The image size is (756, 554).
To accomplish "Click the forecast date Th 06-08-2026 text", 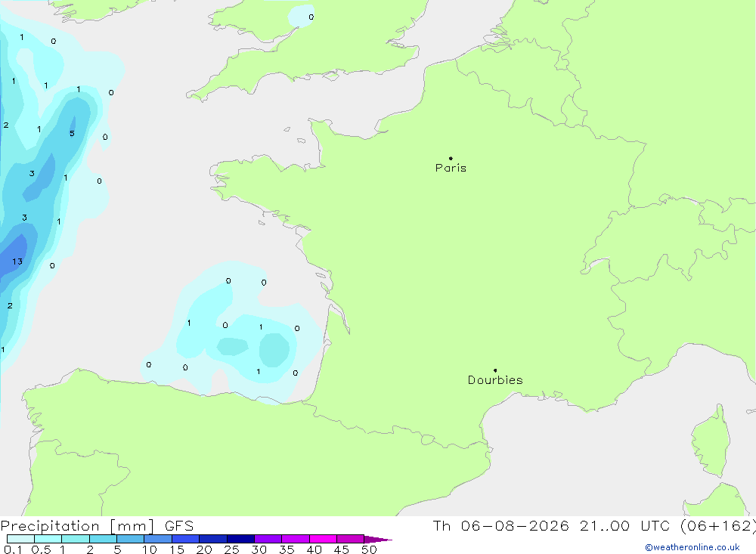I will 500,525.
